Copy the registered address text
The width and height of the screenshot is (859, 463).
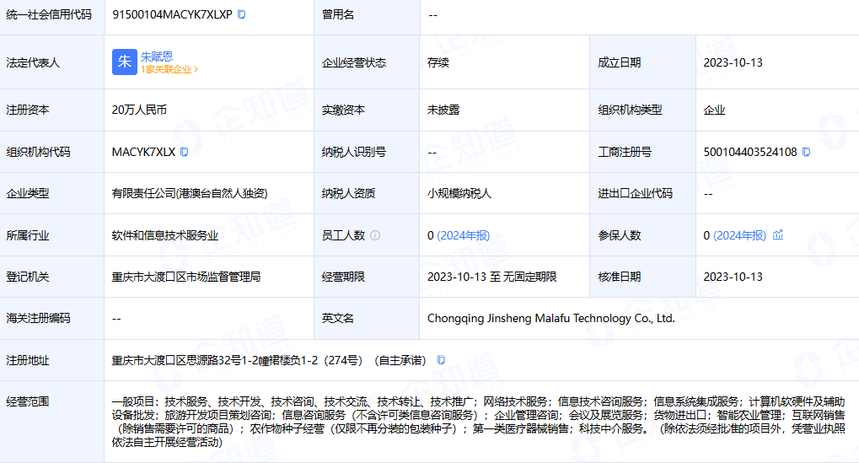point(440,360)
